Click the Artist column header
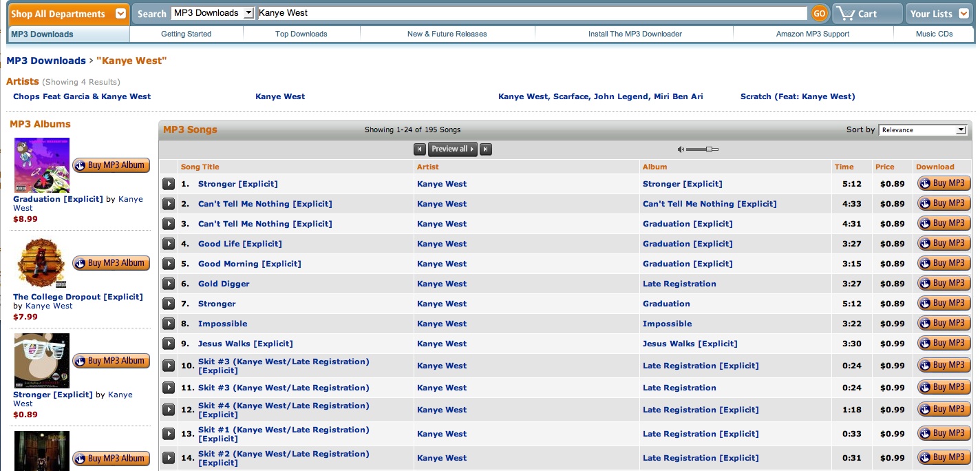 click(x=427, y=167)
